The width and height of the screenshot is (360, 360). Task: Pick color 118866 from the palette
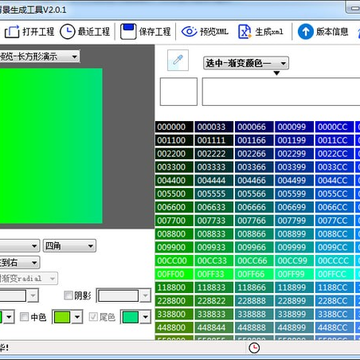click(254, 287)
